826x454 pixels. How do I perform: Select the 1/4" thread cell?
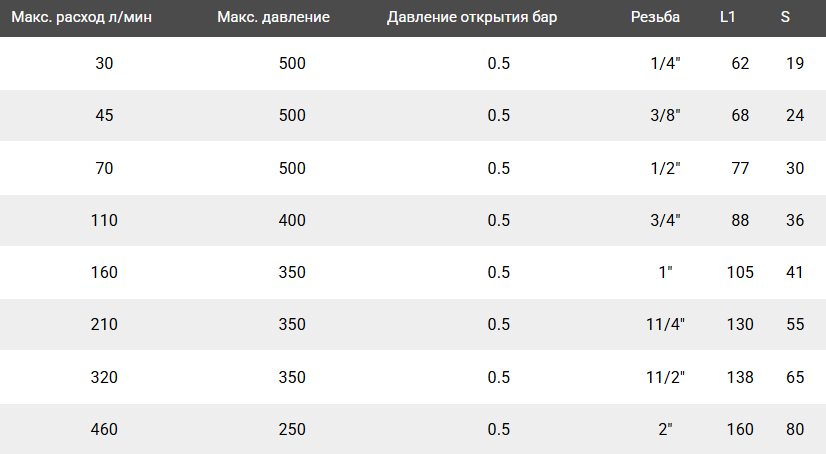tap(665, 64)
